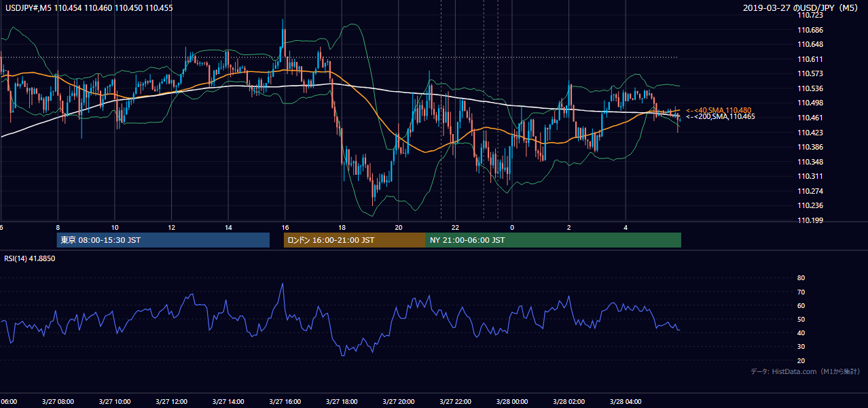Click price axis value 110.536
868x408 pixels.
[x=810, y=88]
